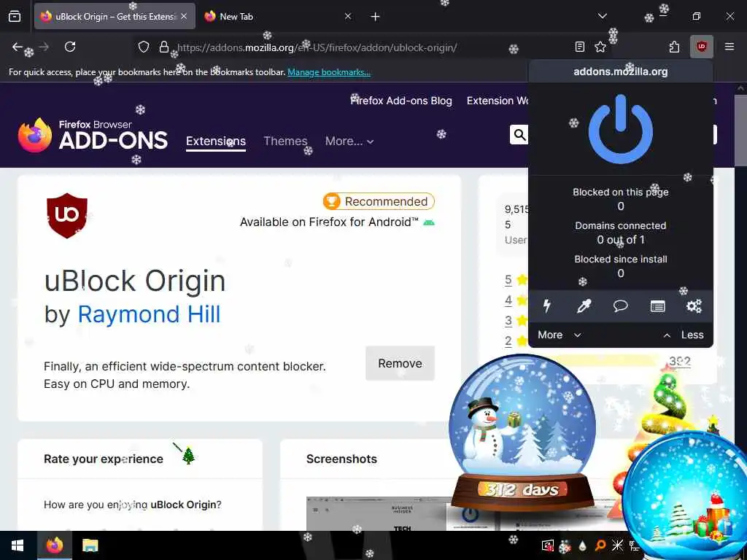The image size is (747, 560).
Task: Open the 5-star ratings link
Action: tap(508, 279)
